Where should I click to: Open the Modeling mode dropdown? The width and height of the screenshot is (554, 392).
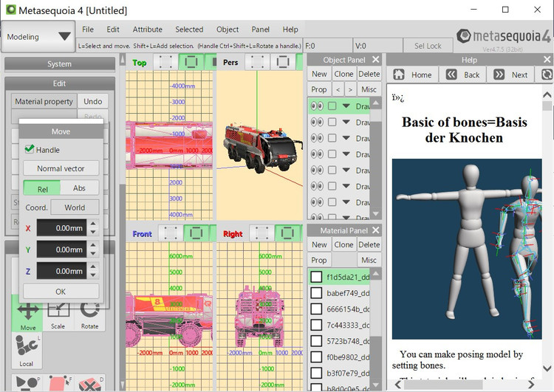[38, 36]
